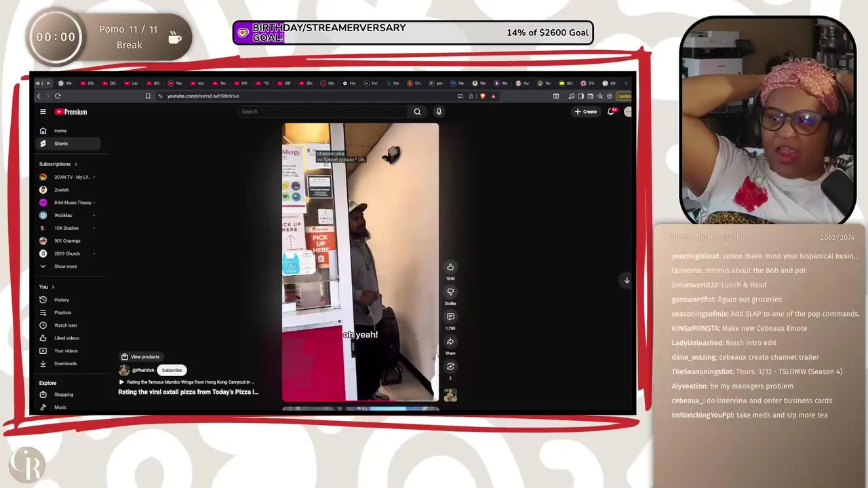Expand the You section
This screenshot has width=868, height=488.
(x=47, y=287)
